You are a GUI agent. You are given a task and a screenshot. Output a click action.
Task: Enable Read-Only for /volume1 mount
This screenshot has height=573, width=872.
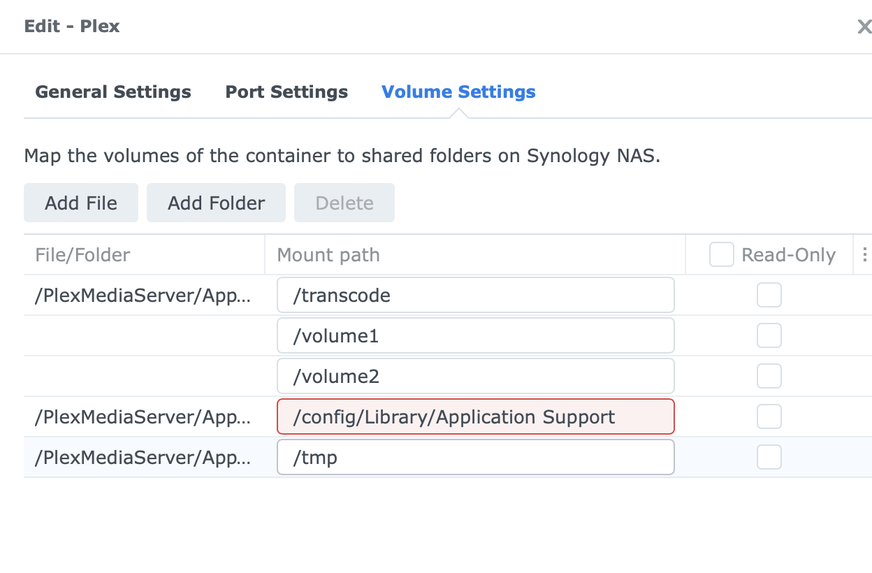[769, 336]
